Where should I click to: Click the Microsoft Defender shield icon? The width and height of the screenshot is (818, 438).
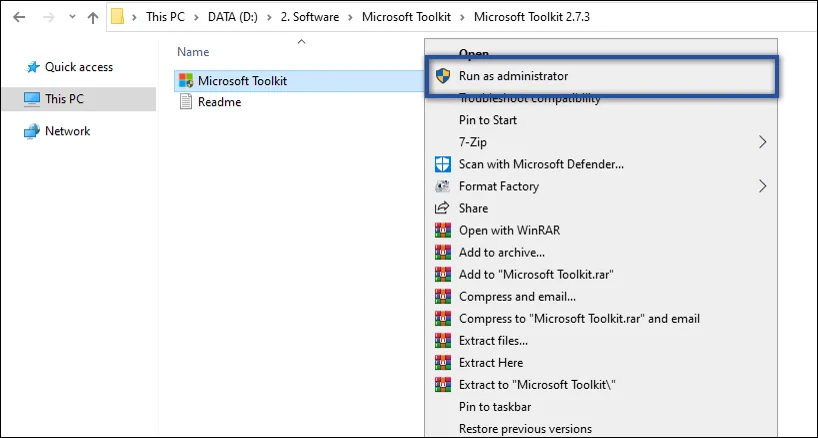point(443,164)
